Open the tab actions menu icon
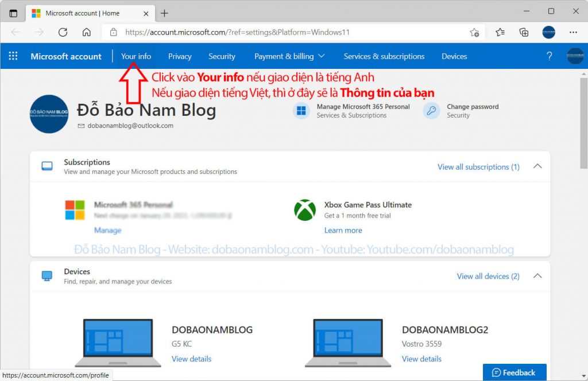Viewport: 588px width, 381px height. (13, 14)
